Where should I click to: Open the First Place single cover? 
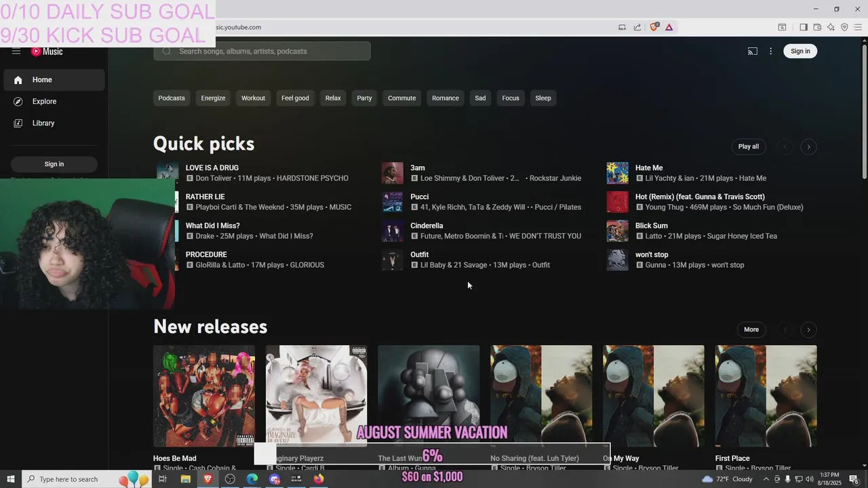[766, 396]
